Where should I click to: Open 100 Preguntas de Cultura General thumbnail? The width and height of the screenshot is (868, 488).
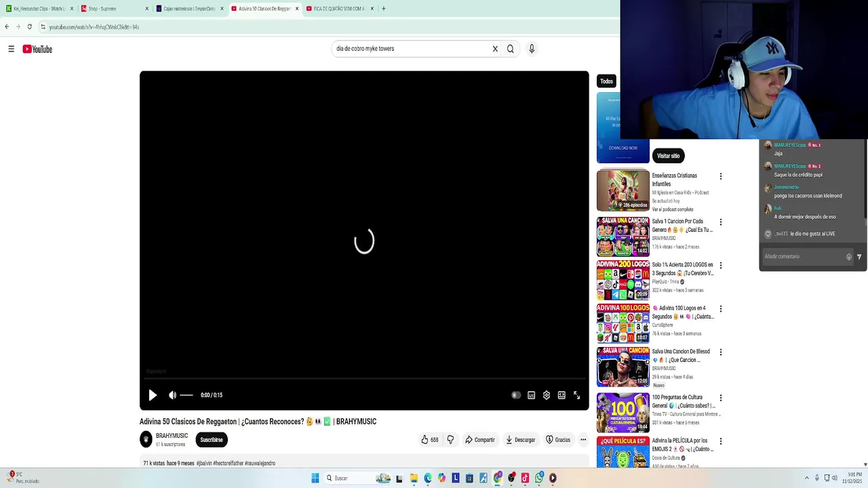coord(623,413)
